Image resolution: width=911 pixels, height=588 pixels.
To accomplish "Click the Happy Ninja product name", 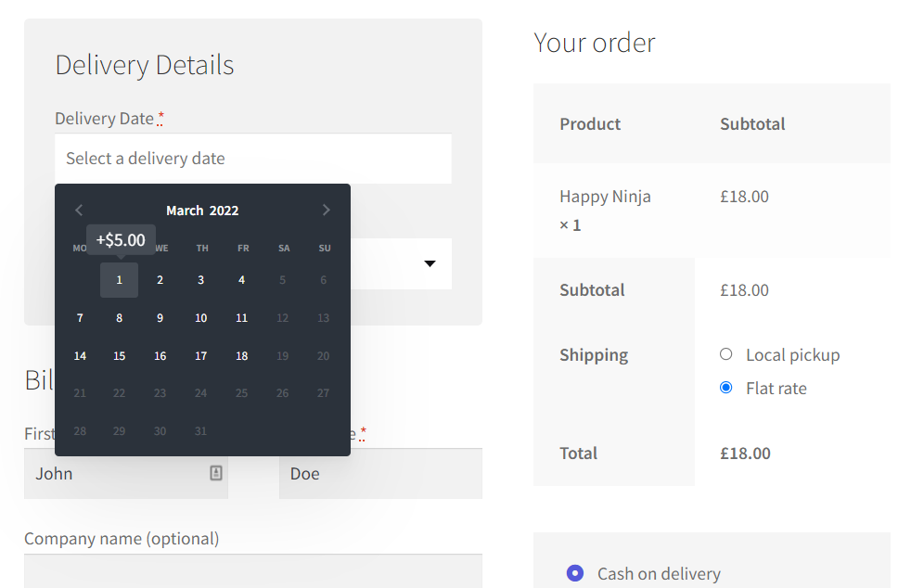I will pos(605,196).
